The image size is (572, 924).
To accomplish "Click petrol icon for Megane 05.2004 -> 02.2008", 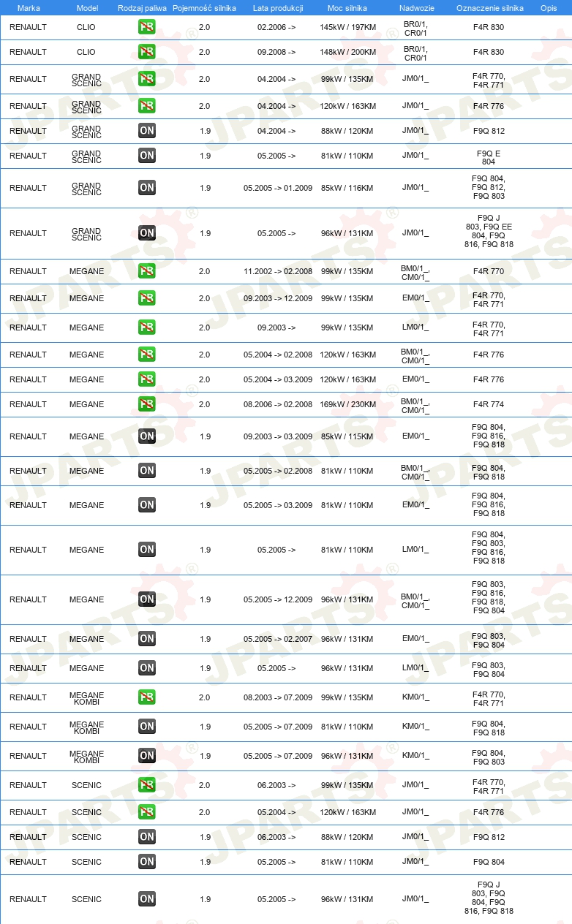I will (x=146, y=355).
